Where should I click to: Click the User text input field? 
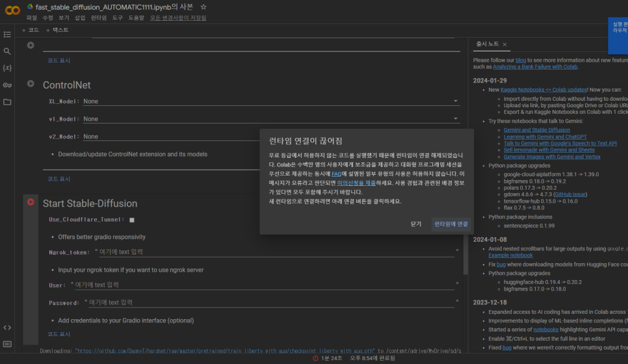(x=265, y=285)
